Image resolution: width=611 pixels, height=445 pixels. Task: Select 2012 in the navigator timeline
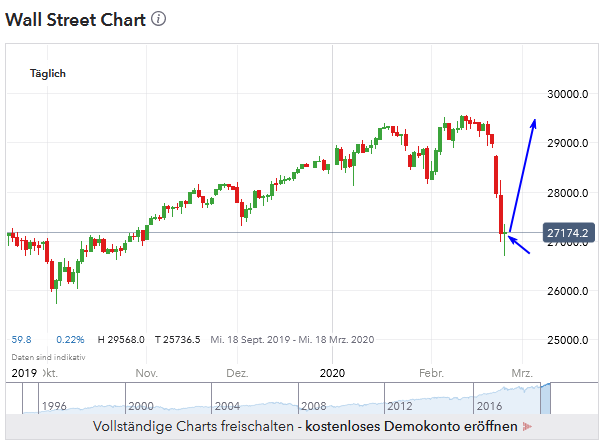[x=399, y=406]
